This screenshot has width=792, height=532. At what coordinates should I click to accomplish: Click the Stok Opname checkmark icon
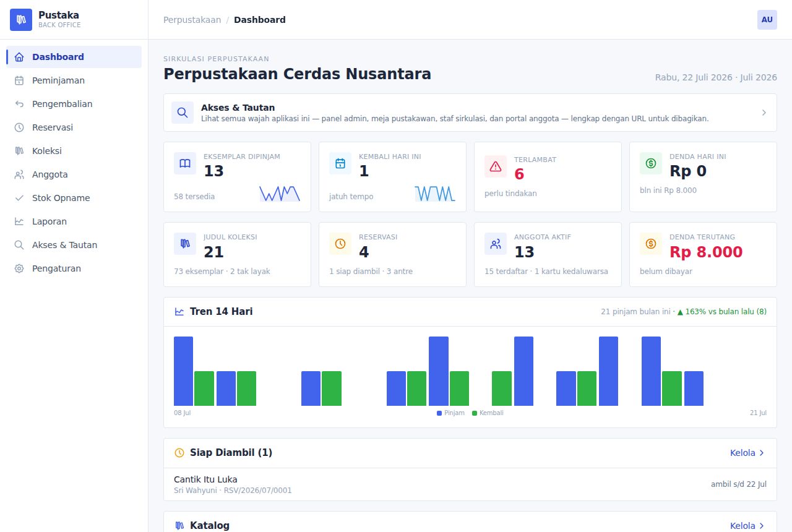coord(19,198)
